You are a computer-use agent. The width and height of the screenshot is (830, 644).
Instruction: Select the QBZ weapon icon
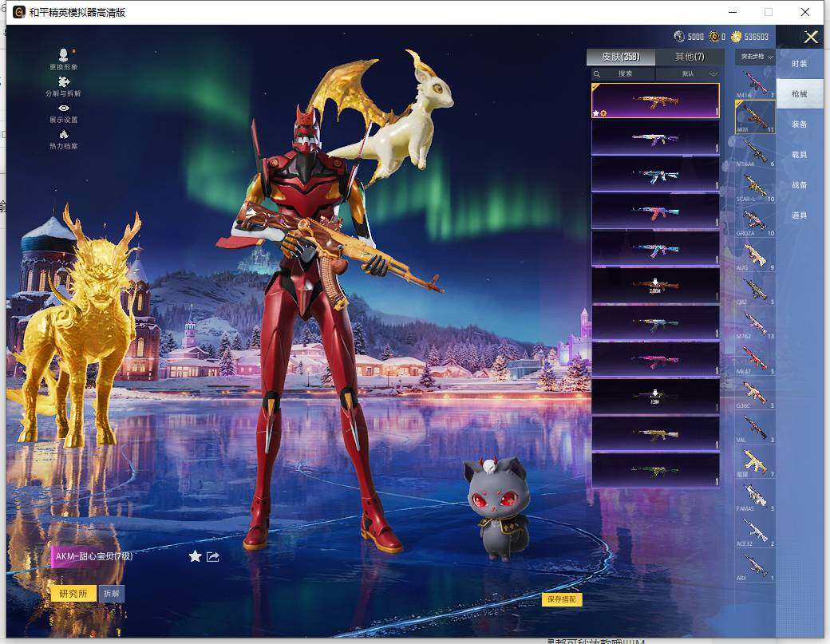(x=755, y=290)
